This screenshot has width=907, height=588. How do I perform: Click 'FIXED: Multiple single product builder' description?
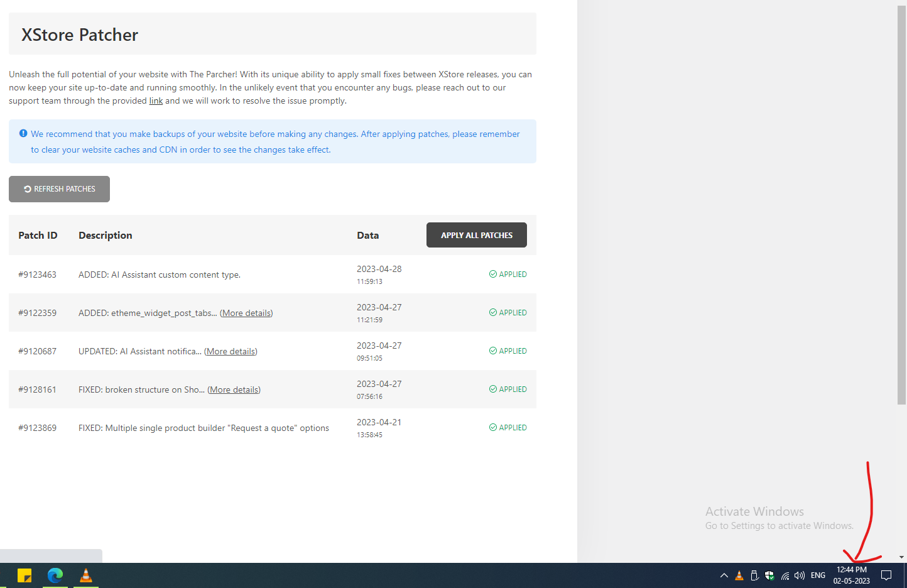204,428
